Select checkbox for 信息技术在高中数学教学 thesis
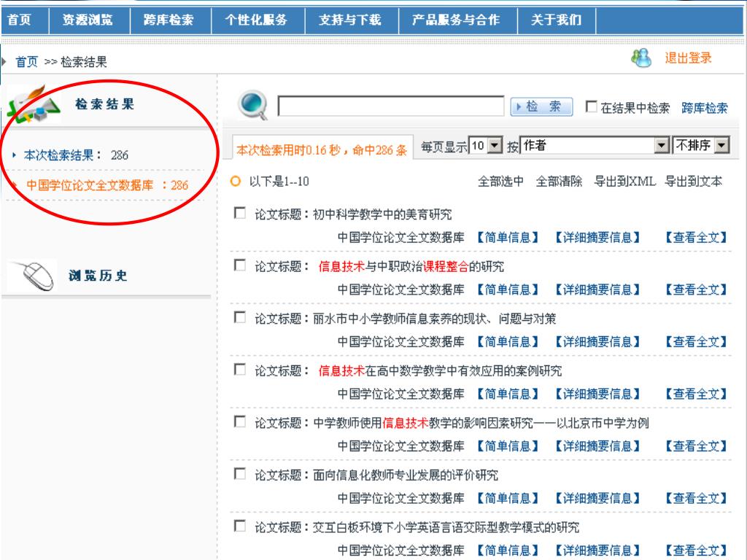This screenshot has height=560, width=747. (x=240, y=370)
